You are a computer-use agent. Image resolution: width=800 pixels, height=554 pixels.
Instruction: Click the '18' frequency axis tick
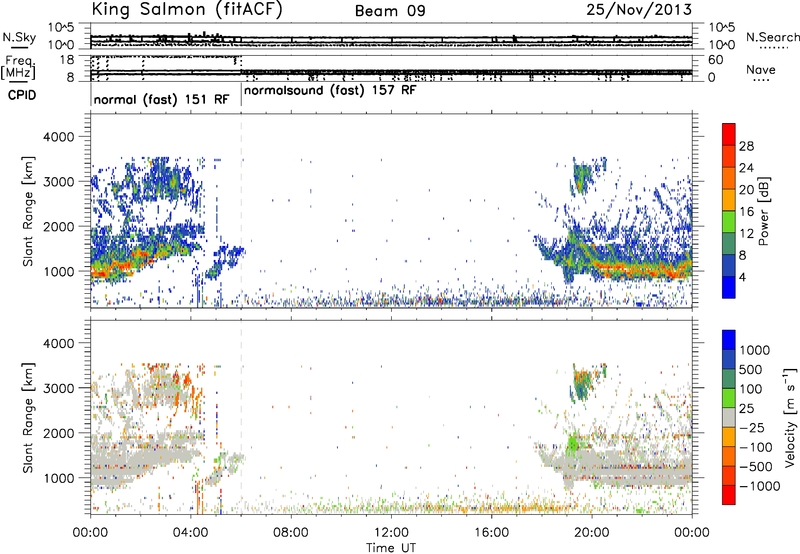(67, 60)
